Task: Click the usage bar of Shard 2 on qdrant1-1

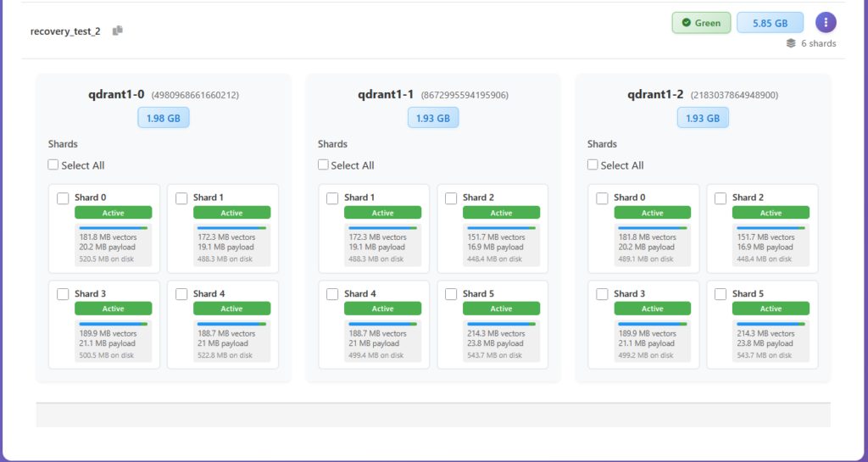Action: (x=501, y=228)
